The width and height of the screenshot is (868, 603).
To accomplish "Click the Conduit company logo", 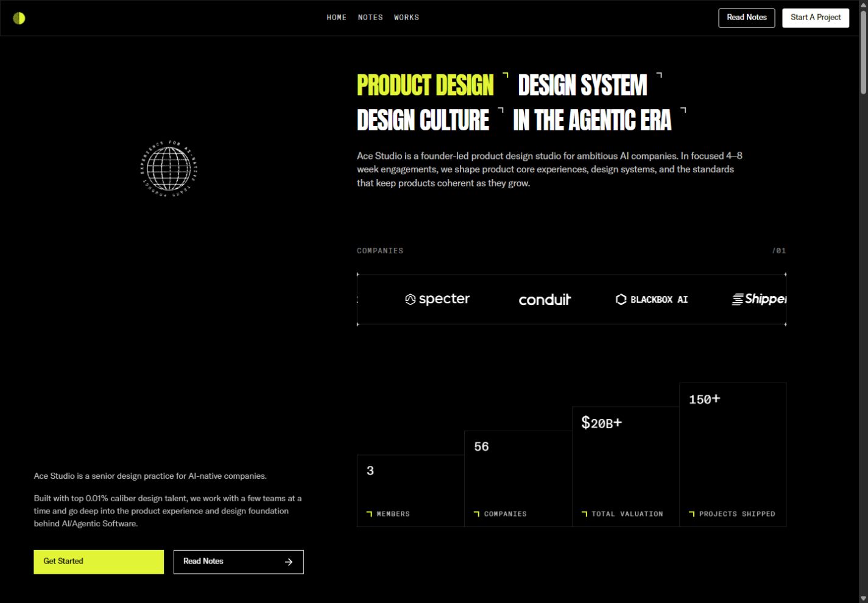I will pos(545,299).
